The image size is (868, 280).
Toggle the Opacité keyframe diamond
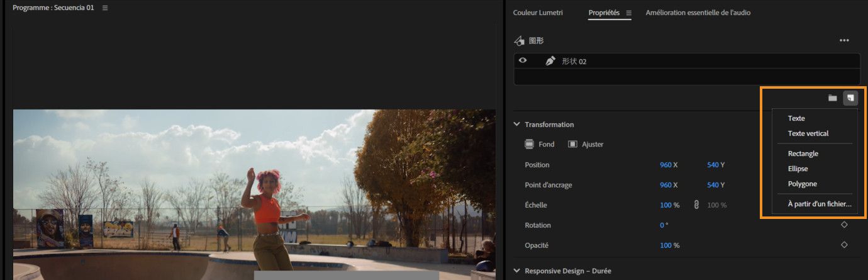coord(844,245)
